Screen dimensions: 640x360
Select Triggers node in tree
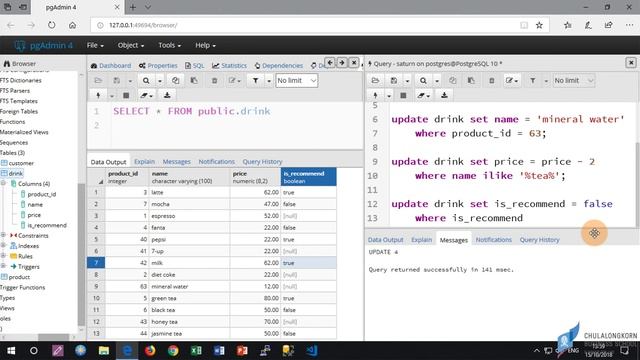(x=29, y=267)
